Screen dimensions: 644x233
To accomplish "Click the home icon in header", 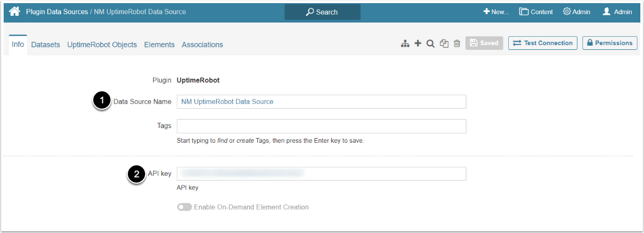I will pos(15,12).
